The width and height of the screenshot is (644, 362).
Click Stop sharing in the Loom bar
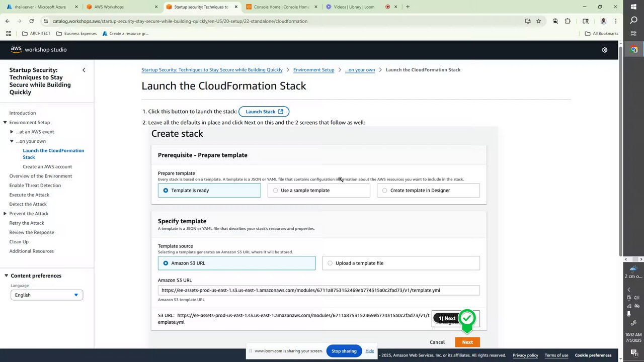[344, 351]
